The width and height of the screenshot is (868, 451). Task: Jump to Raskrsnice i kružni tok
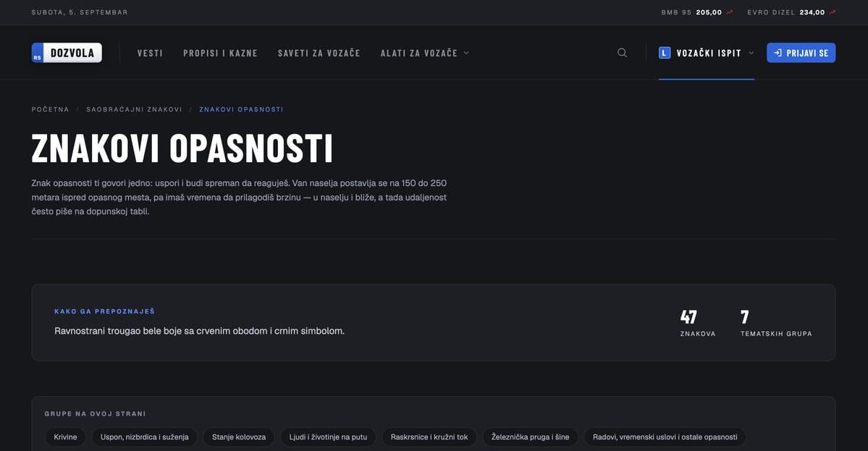tap(429, 437)
